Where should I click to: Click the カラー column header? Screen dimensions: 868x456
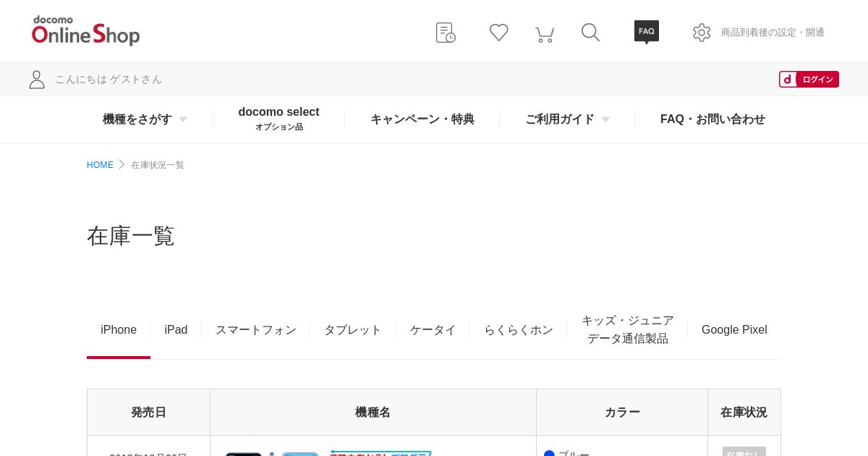622,413
